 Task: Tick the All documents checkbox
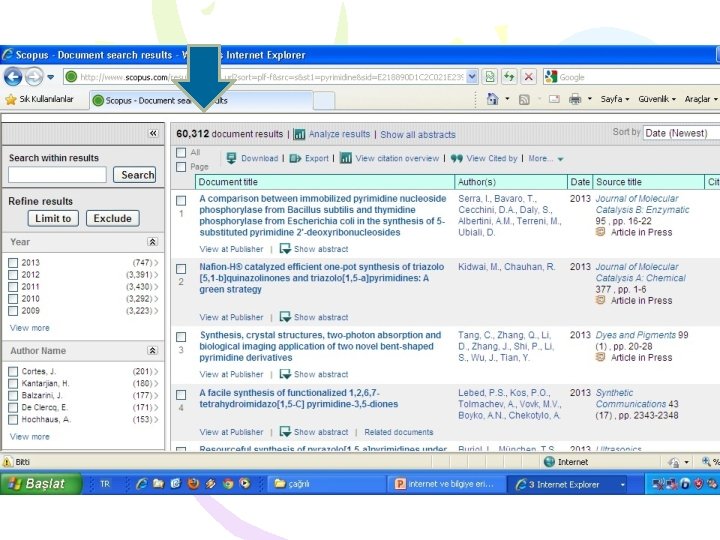click(x=181, y=152)
